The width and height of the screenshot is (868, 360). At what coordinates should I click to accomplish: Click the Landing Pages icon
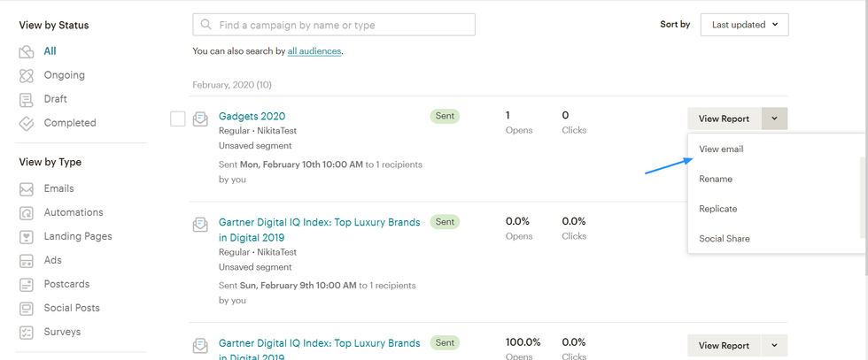(27, 236)
